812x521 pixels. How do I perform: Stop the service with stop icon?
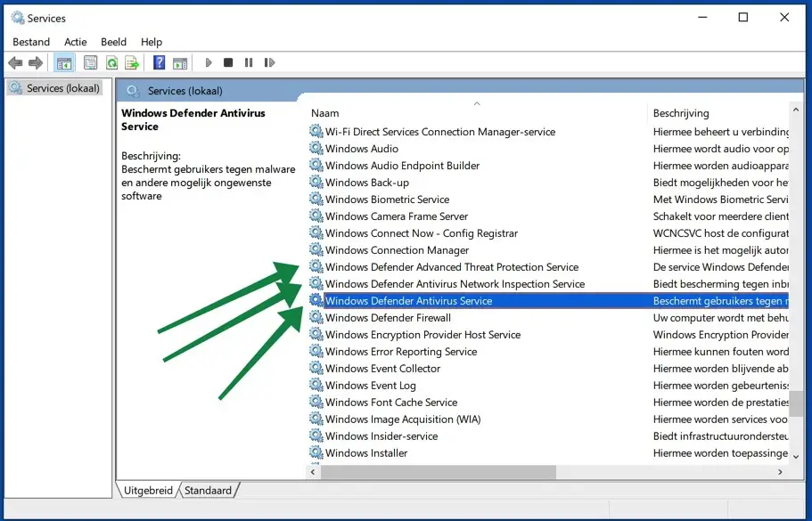pyautogui.click(x=228, y=62)
